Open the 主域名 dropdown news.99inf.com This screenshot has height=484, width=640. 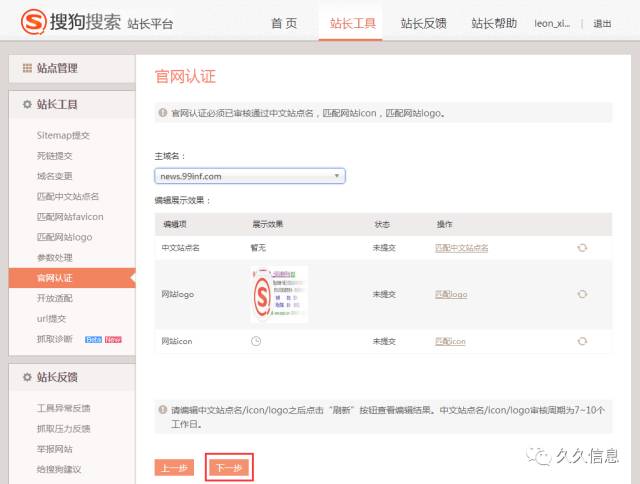(x=250, y=176)
